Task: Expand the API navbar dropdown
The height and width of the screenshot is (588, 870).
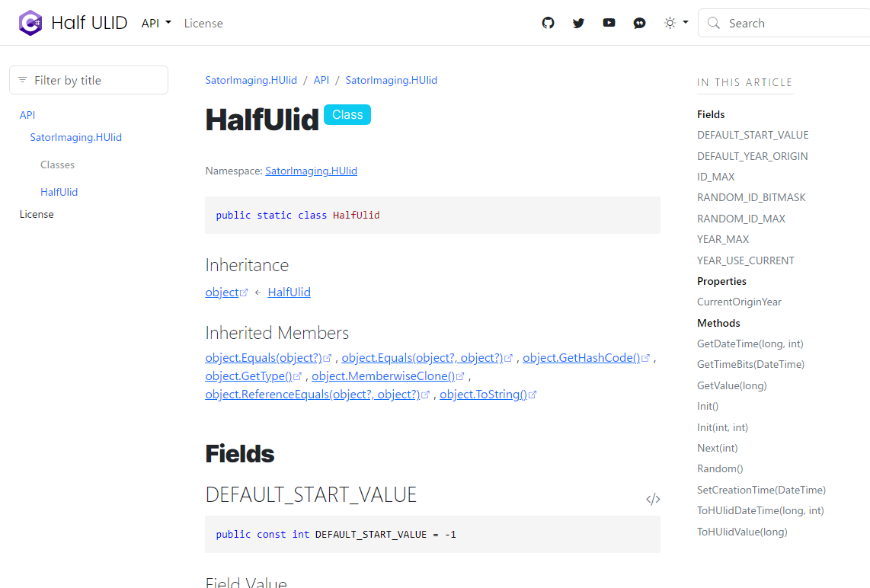Action: coord(156,24)
